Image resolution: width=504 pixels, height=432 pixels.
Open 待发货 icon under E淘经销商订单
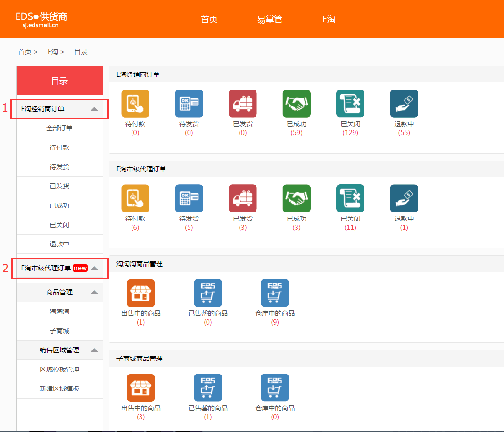pyautogui.click(x=189, y=104)
